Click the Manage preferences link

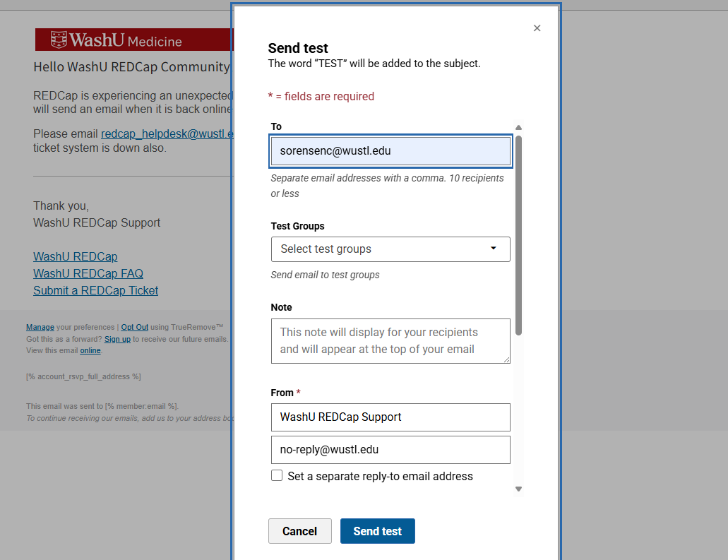(x=40, y=328)
